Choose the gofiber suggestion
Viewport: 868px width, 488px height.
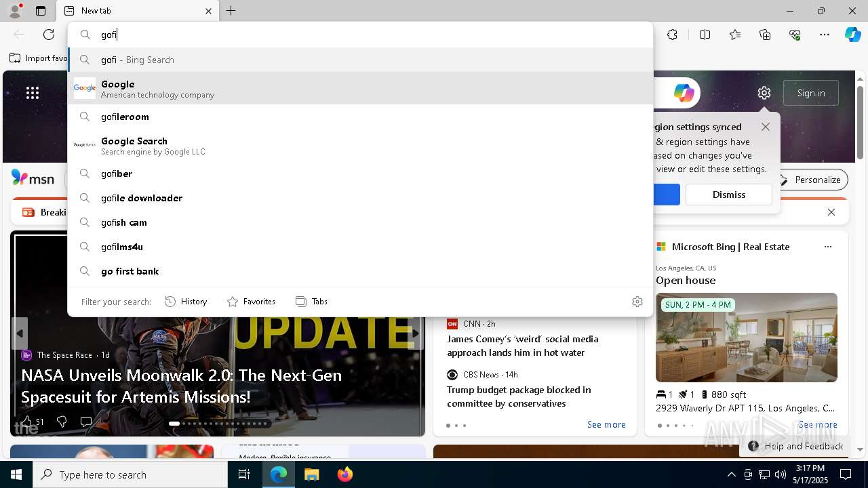(361, 174)
